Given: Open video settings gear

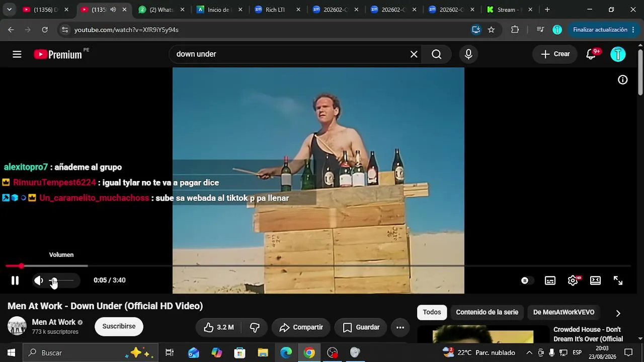Looking at the screenshot, I should [x=573, y=281].
